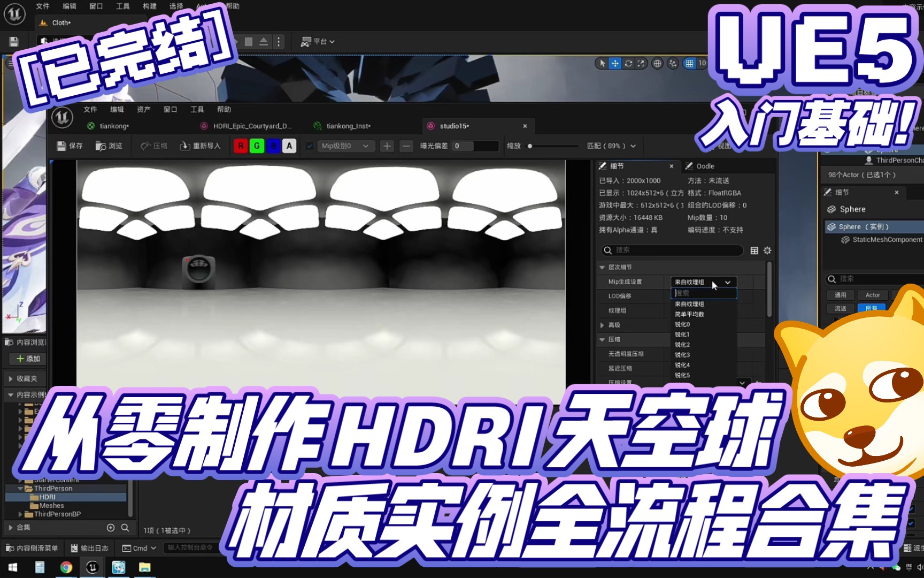924x578 pixels.
Task: Click the table view icon beside details search
Action: pyautogui.click(x=754, y=250)
